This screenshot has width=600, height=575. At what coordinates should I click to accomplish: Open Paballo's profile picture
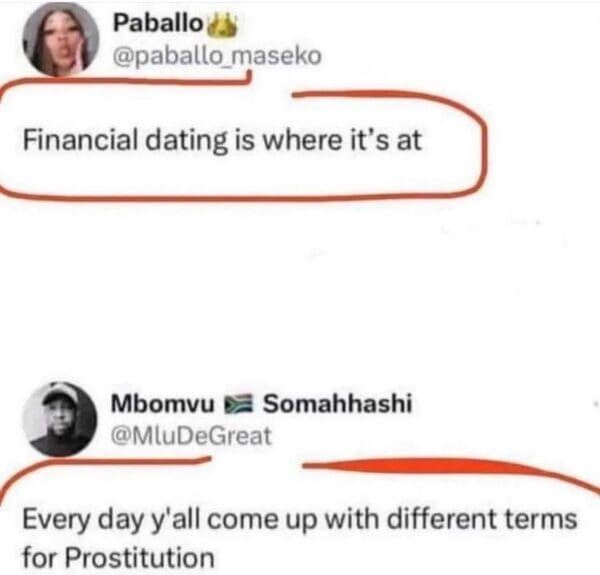point(62,40)
